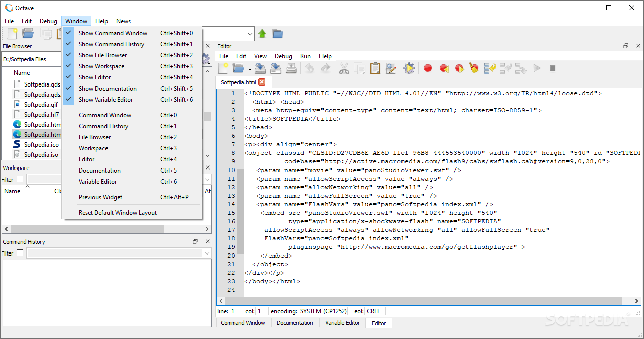This screenshot has height=339, width=644.
Task: Open existing file from main toolbar
Action: coord(28,34)
